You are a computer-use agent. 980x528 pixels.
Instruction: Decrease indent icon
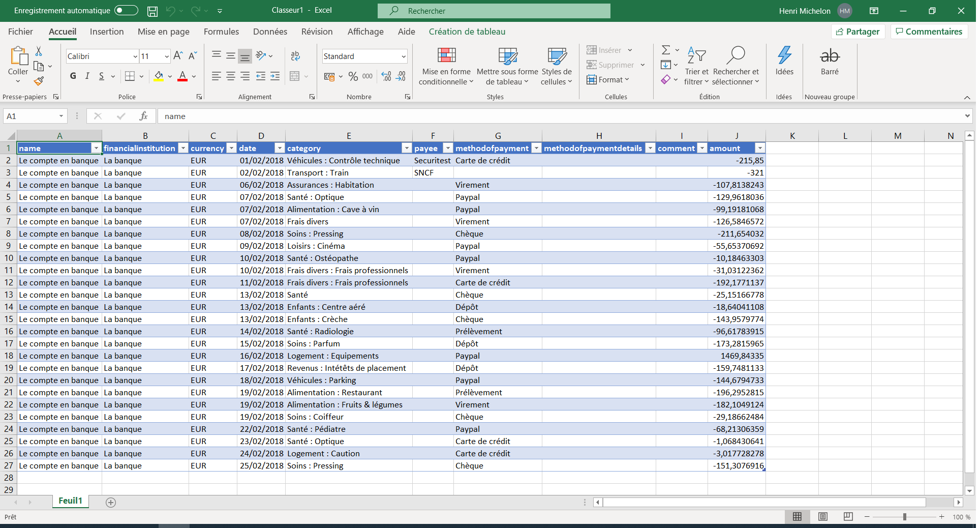tap(261, 76)
